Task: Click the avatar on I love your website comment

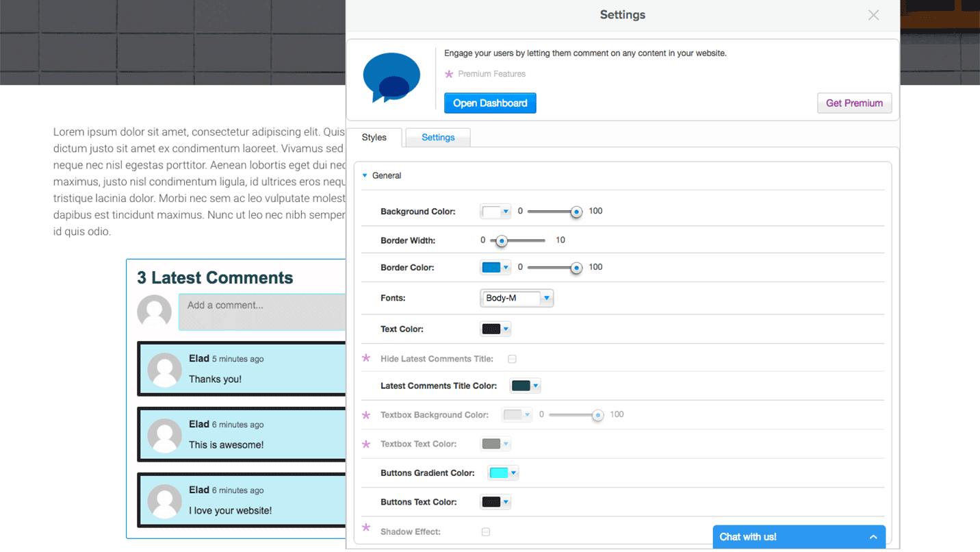Action: 164,501
